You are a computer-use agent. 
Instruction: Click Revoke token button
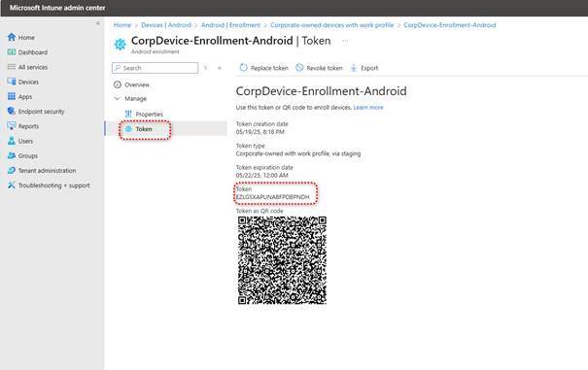pyautogui.click(x=319, y=68)
